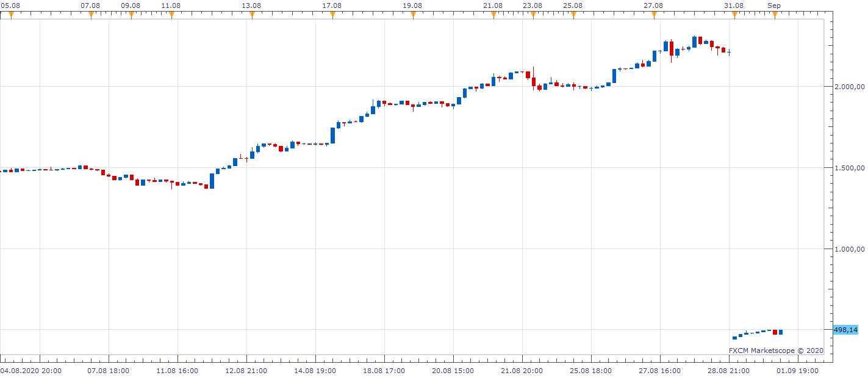Image resolution: width=868 pixels, height=378 pixels.
Task: Click the 12.08 21:00 time label
Action: click(x=246, y=370)
